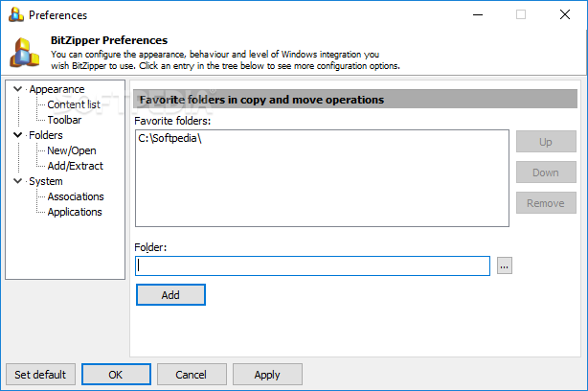Viewport: 588px width, 391px height.
Task: Open the Add/Extract folder settings
Action: pos(75,166)
